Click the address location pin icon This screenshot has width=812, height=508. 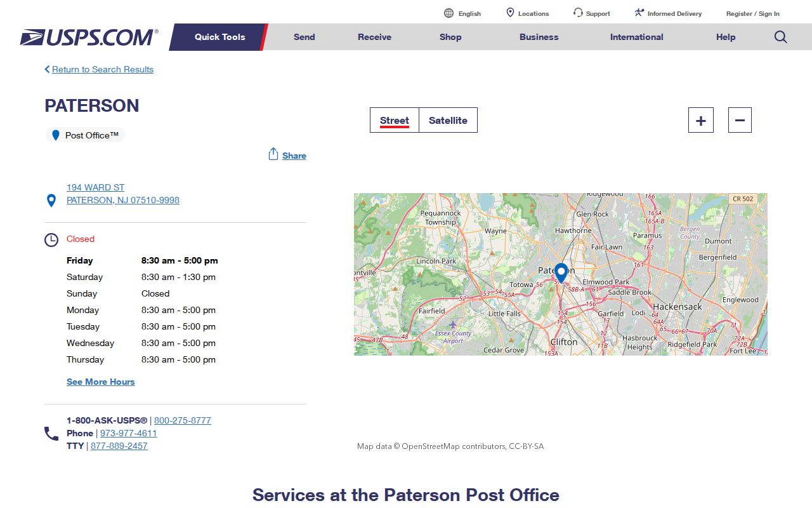51,201
